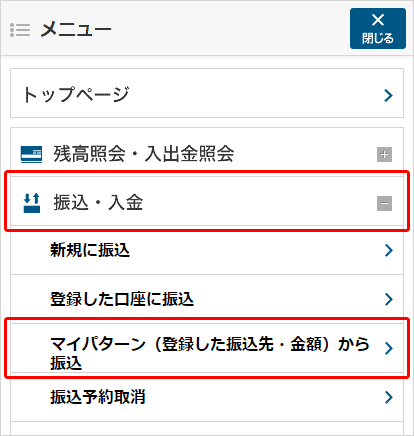
Task: Collapse 振込・入金 with minus icon
Action: point(384,203)
